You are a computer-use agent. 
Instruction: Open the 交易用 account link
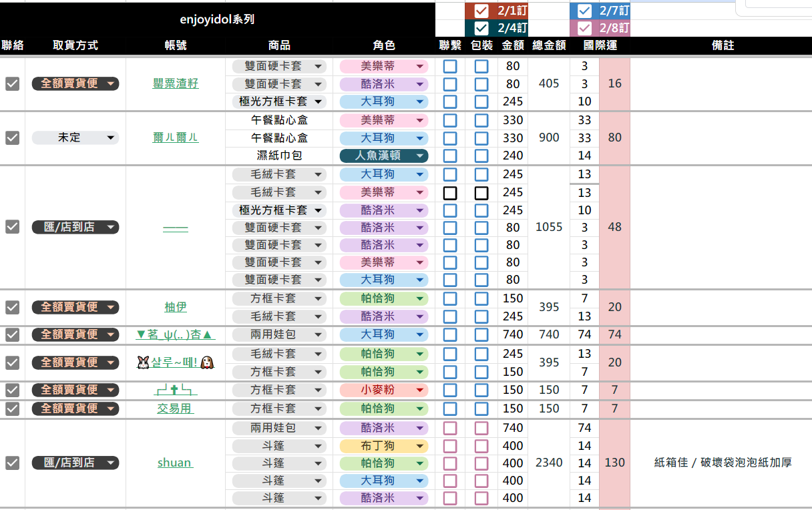(x=175, y=408)
